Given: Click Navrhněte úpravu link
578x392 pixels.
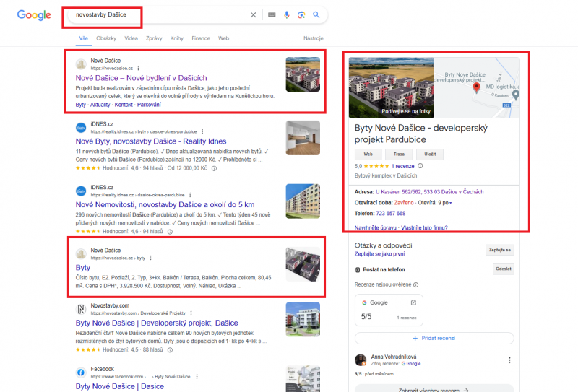Looking at the screenshot, I should click(x=375, y=227).
